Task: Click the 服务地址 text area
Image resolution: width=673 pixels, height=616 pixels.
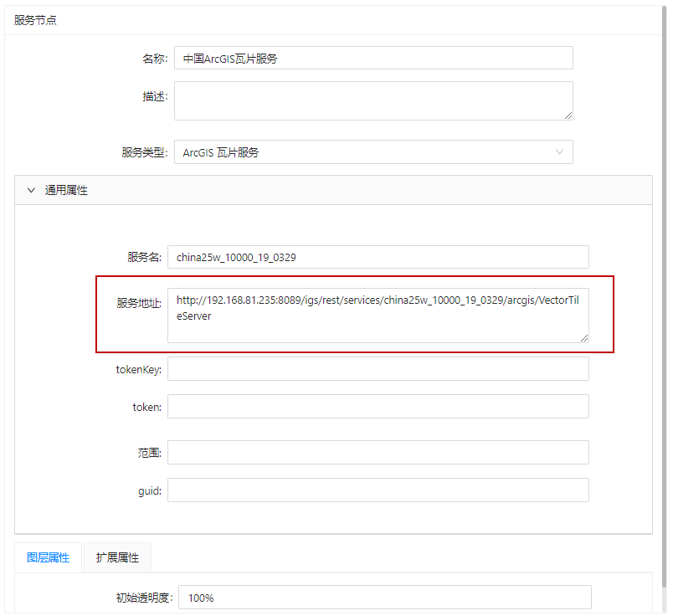Action: tap(378, 316)
